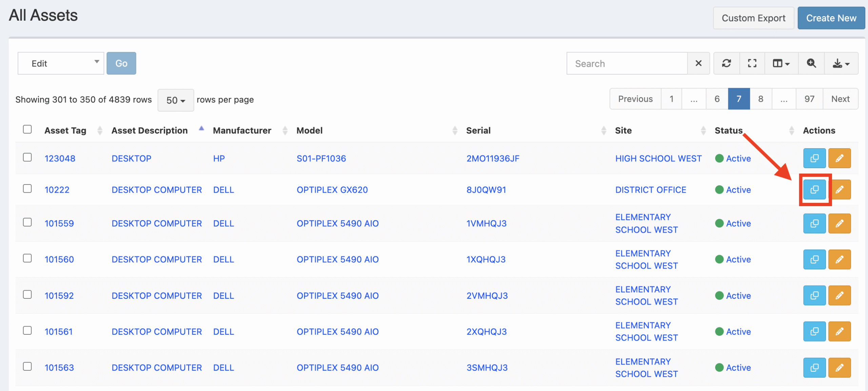Check the select-all header checkbox
This screenshot has height=391, width=868.
tap(27, 130)
